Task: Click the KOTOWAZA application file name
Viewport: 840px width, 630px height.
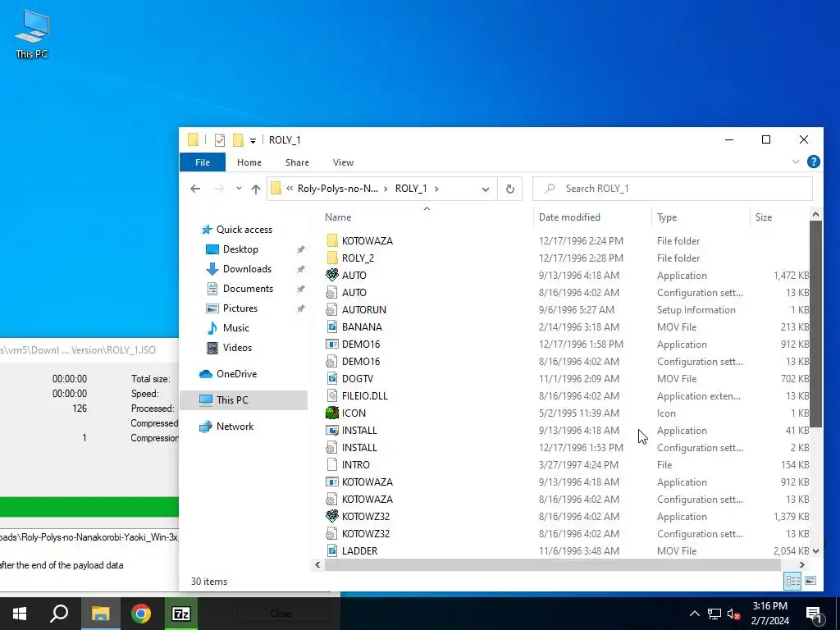Action: tap(367, 482)
